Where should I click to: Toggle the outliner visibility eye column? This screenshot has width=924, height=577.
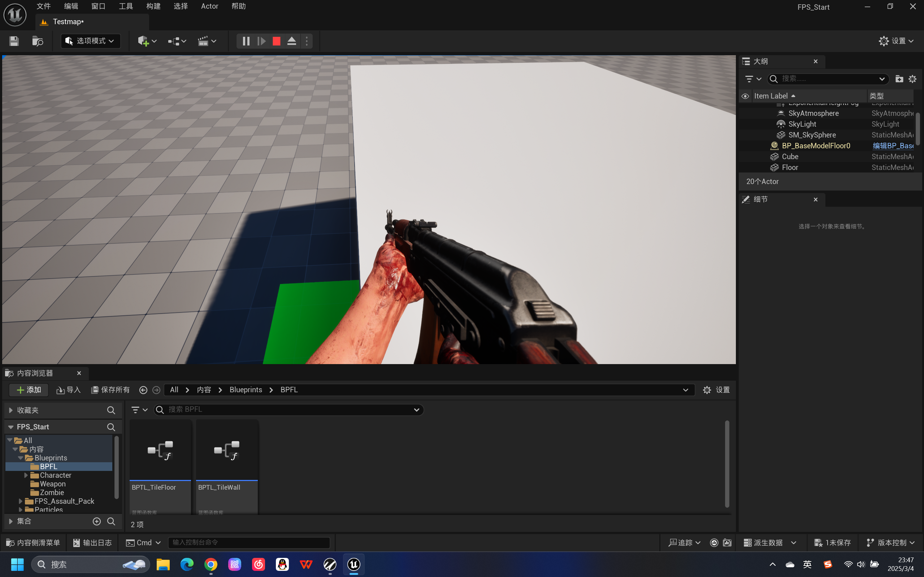click(x=745, y=96)
